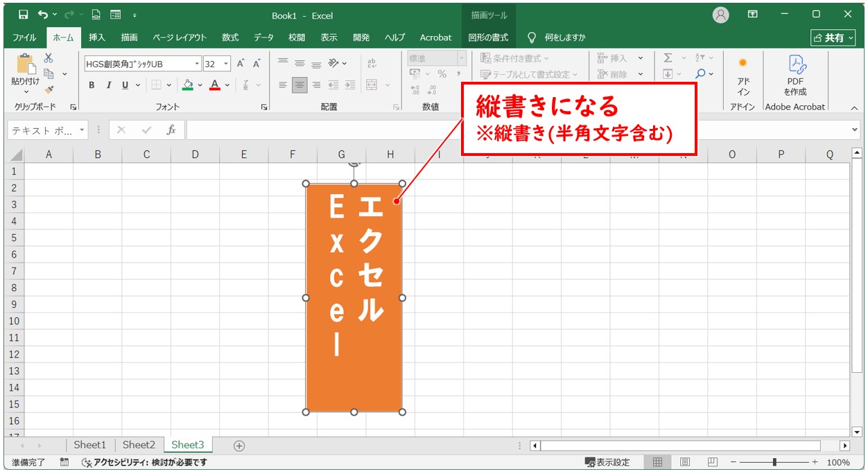
Task: Click the zoom in plus button
Action: [815, 462]
